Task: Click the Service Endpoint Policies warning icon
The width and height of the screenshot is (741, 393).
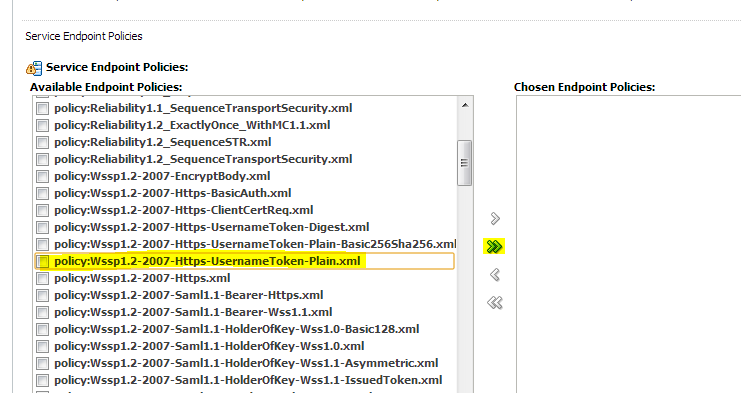Action: pyautogui.click(x=34, y=68)
